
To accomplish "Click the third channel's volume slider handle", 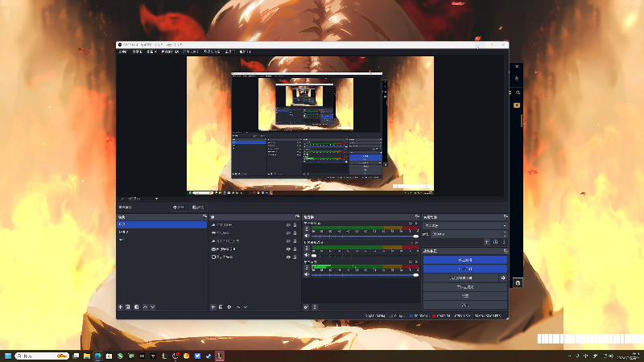I will coord(415,274).
